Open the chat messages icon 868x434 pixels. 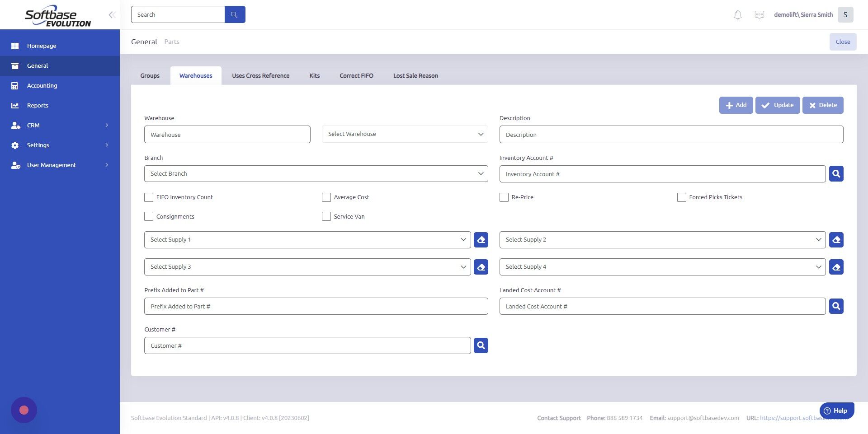[759, 14]
